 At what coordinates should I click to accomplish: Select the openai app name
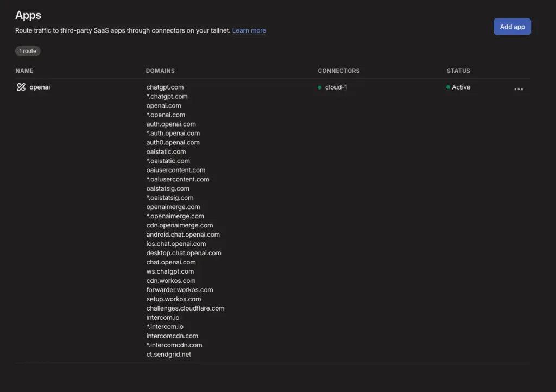tap(40, 87)
